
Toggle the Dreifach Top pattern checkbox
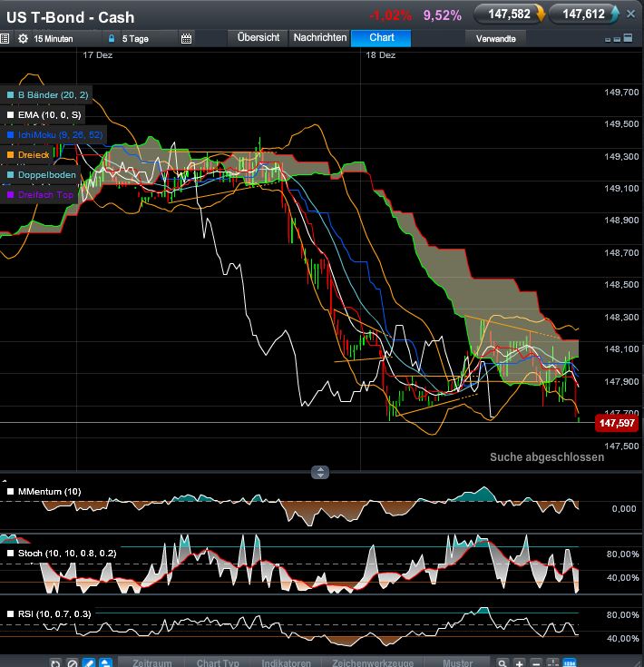coord(11,195)
